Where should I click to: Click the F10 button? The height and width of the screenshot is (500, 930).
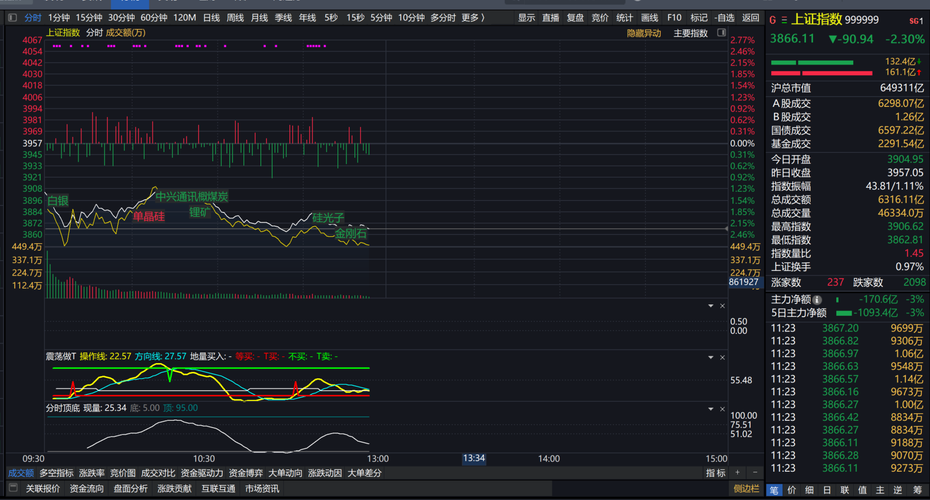(x=674, y=18)
